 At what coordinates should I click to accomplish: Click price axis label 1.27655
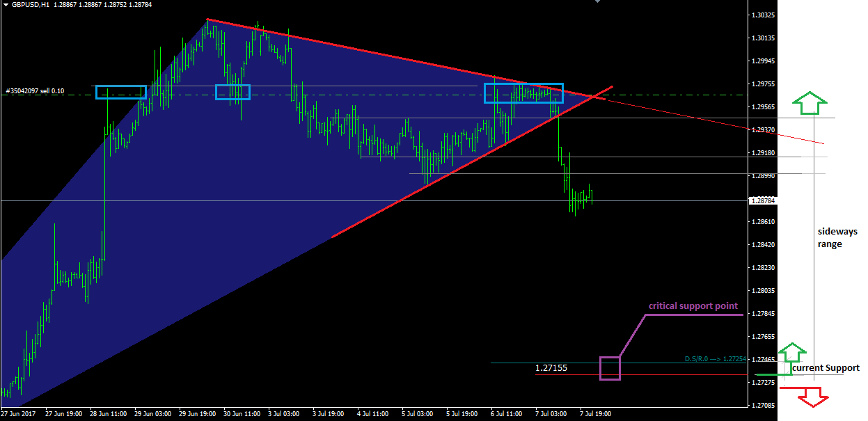click(764, 336)
